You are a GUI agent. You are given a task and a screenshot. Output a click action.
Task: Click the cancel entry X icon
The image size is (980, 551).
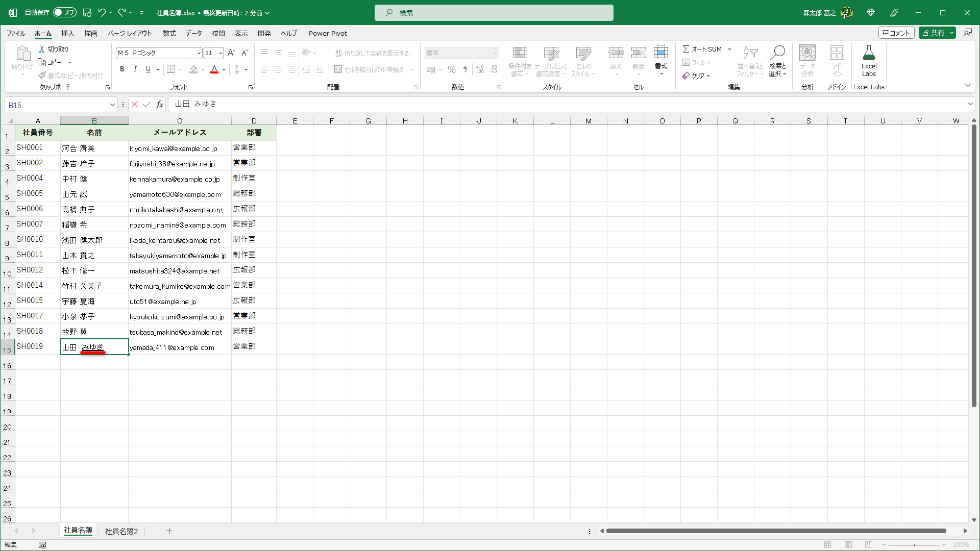coord(135,105)
